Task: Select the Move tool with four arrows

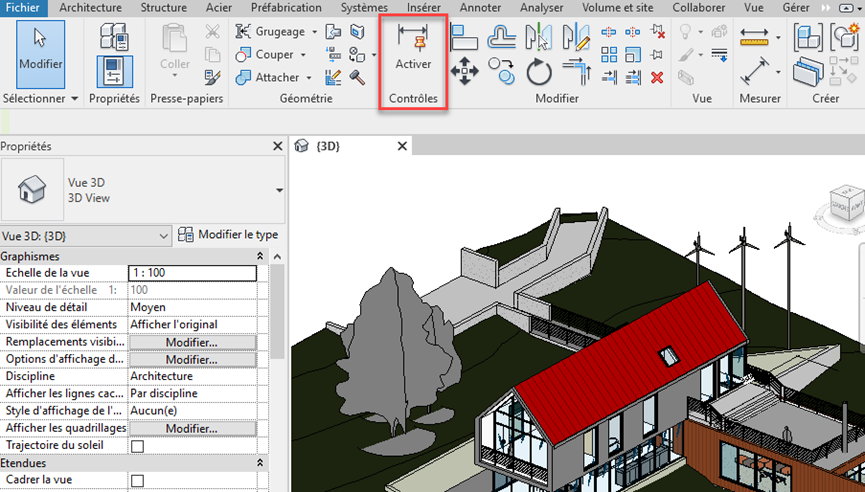Action: click(464, 70)
